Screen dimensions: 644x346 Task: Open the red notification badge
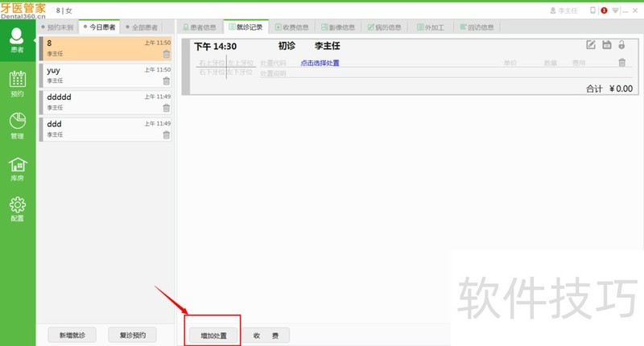pyautogui.click(x=604, y=10)
